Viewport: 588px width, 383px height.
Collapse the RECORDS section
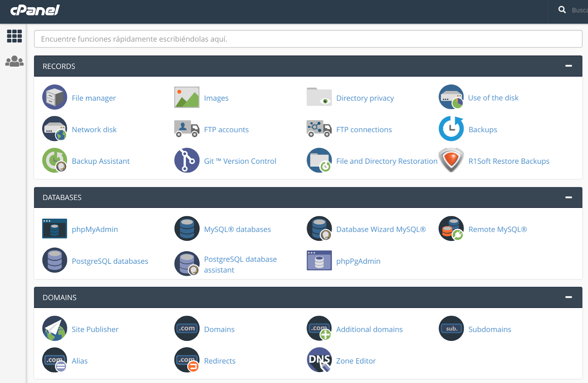pyautogui.click(x=569, y=66)
